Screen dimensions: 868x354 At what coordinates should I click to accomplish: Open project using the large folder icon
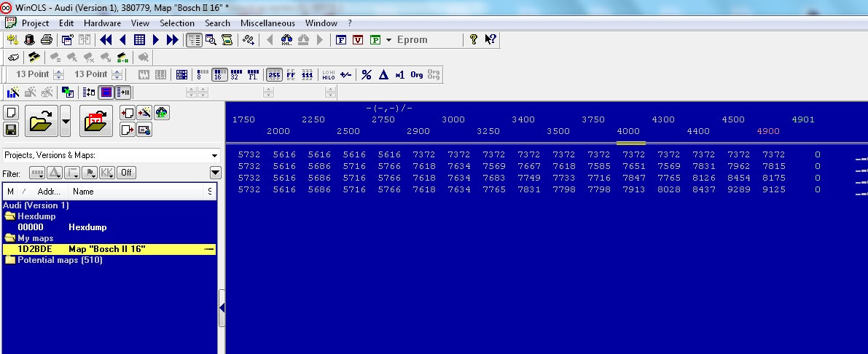[41, 121]
